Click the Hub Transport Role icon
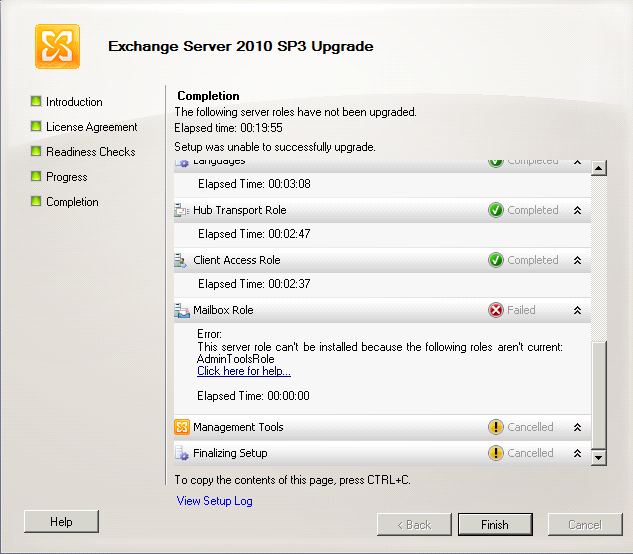Screen dimensions: 633x554 click(182, 210)
